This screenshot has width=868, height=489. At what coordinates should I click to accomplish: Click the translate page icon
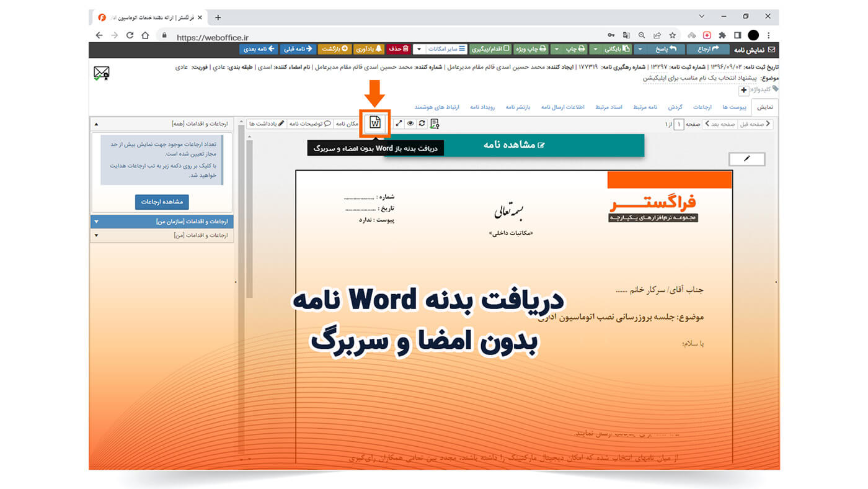[x=627, y=35]
